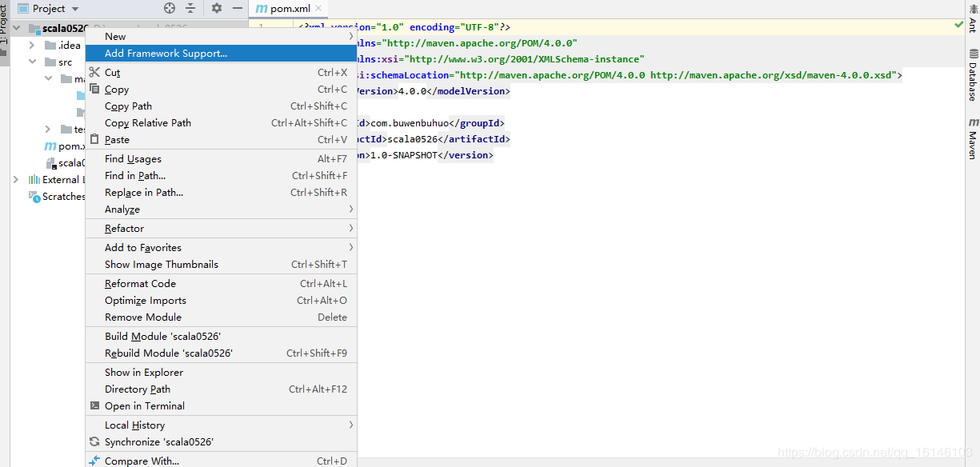Expand External Libraries node
Viewport: 980px width, 467px height.
(x=15, y=180)
